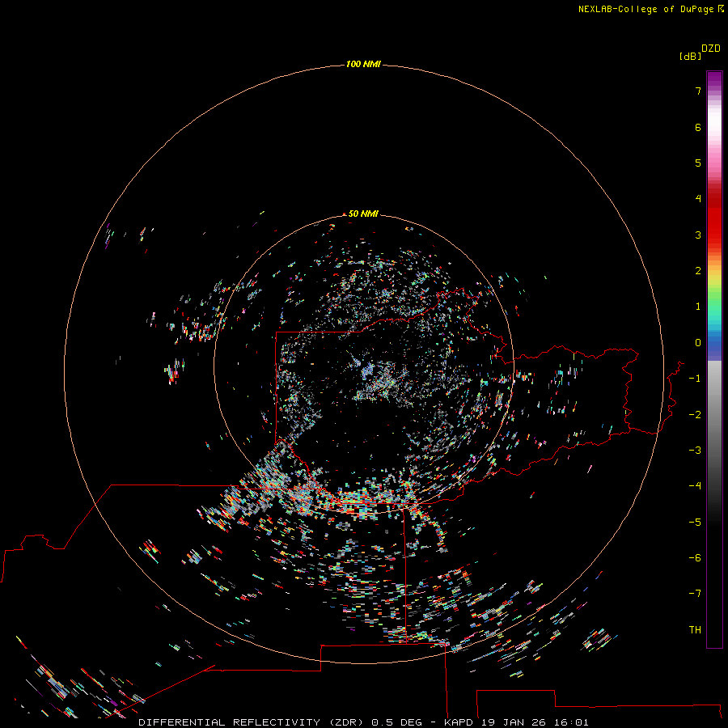Click the 7 dB legend value
The image size is (728, 728).
point(698,91)
